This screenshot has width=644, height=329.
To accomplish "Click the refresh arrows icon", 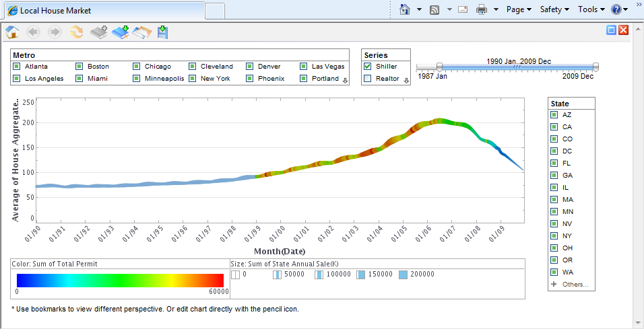I will 77,32.
